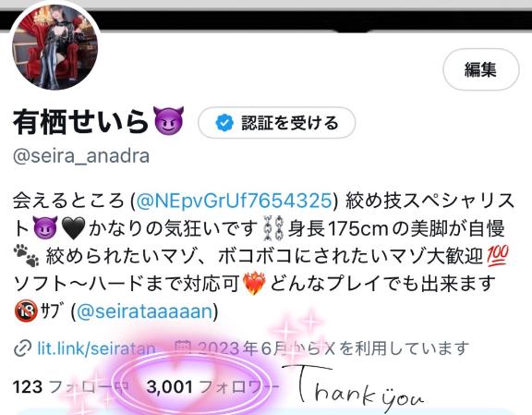Click the chain link icon before lit.link

tap(23, 348)
